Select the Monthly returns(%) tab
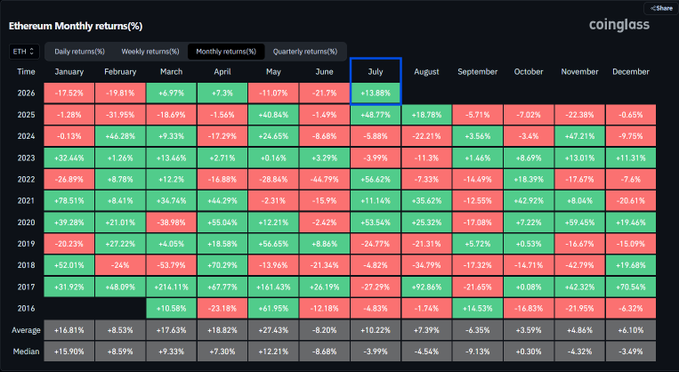The image size is (679, 372). tap(226, 52)
